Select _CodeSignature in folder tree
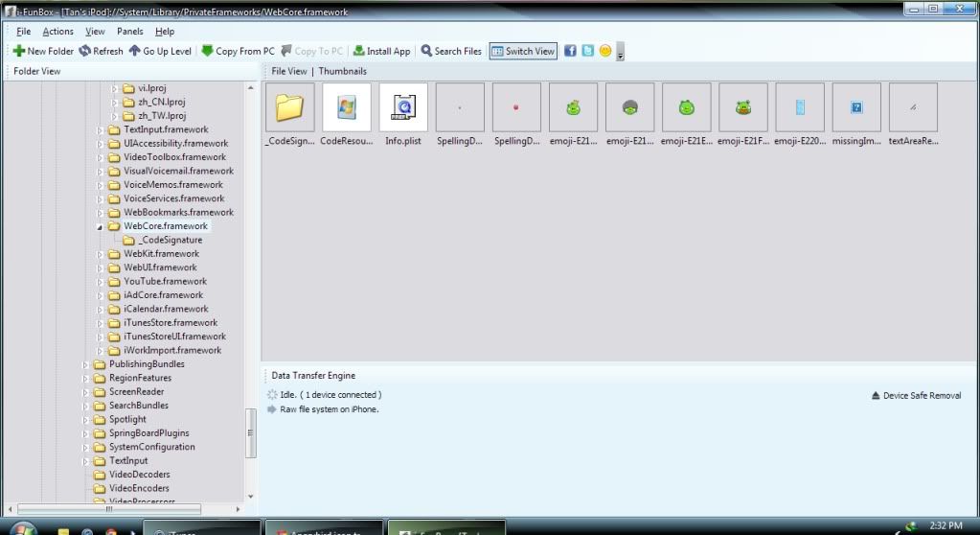 (170, 240)
